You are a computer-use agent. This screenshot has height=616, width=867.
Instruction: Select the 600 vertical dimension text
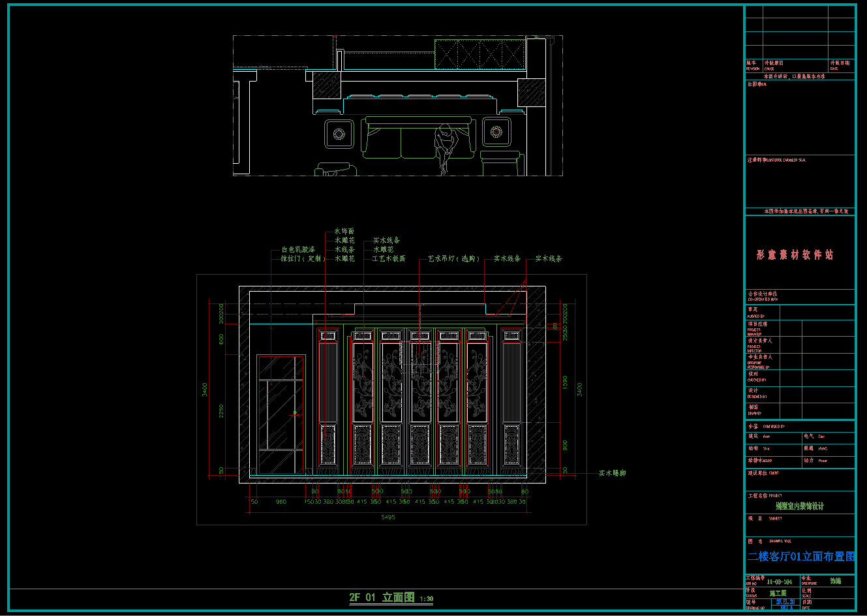222,339
